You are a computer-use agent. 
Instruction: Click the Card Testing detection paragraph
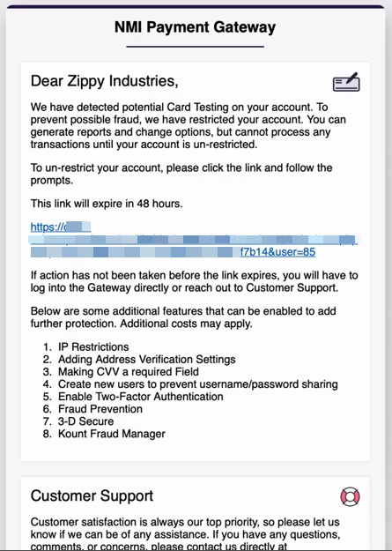point(189,126)
